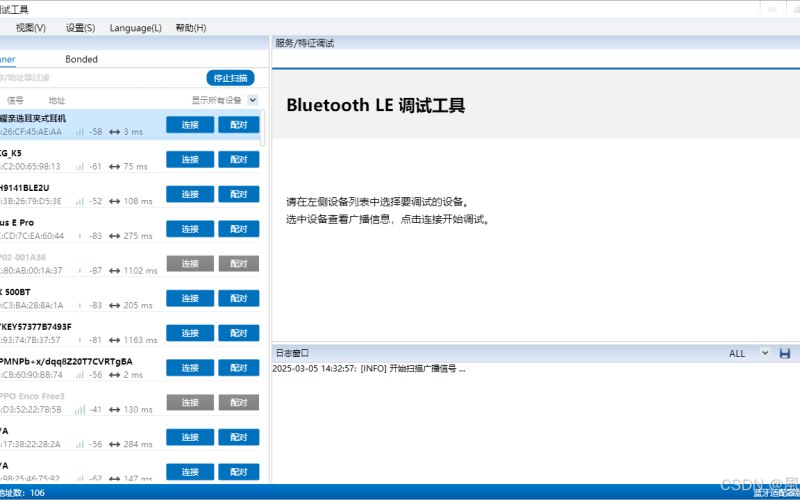Open the log level ALL dropdown
The width and height of the screenshot is (800, 500).
tap(764, 353)
